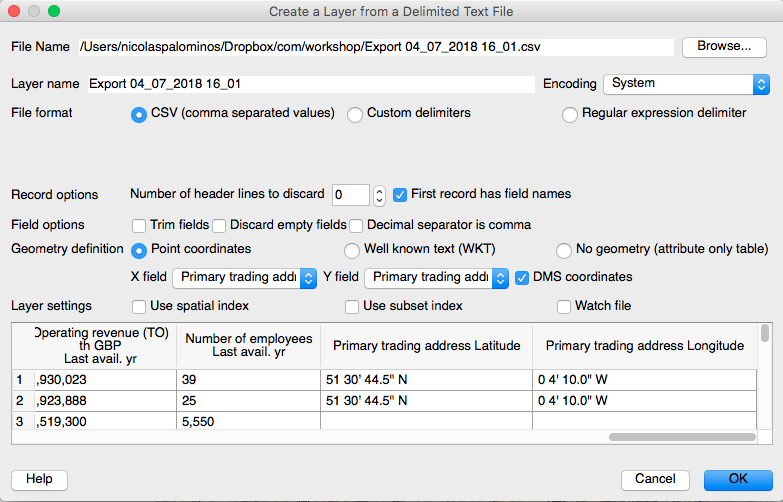
Task: Click the employees cell showing 5,550
Action: 248,421
